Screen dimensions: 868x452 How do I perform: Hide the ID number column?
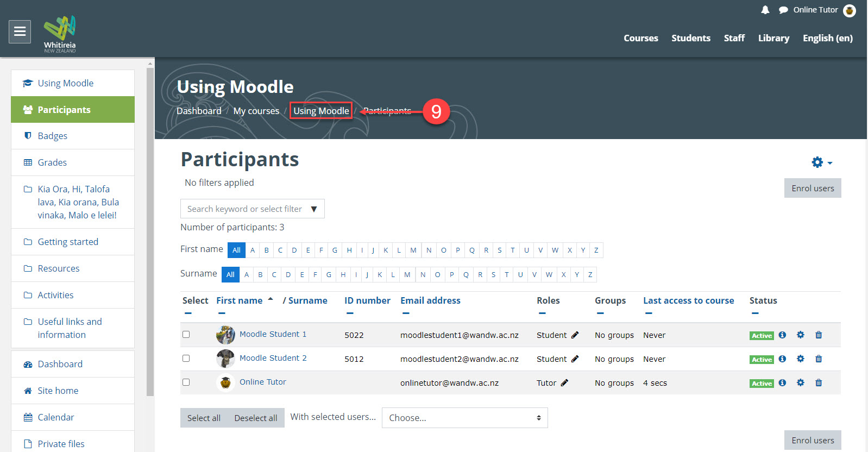click(x=350, y=313)
